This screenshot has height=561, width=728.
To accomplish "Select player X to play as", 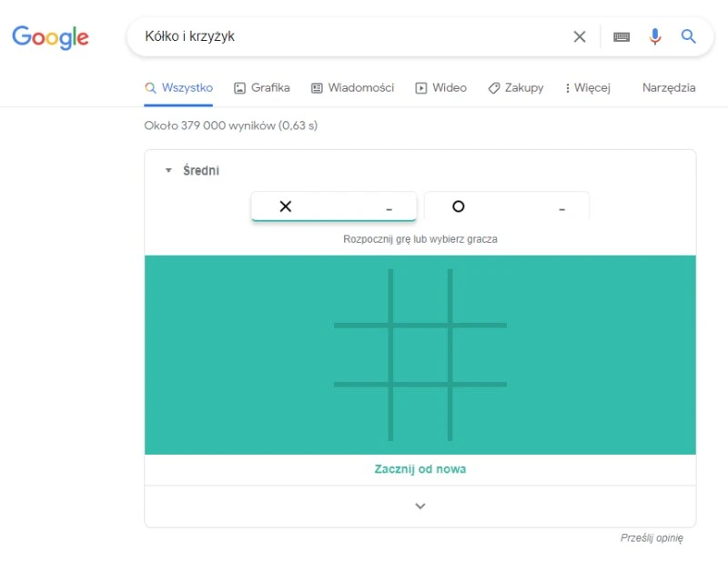I will coord(333,207).
